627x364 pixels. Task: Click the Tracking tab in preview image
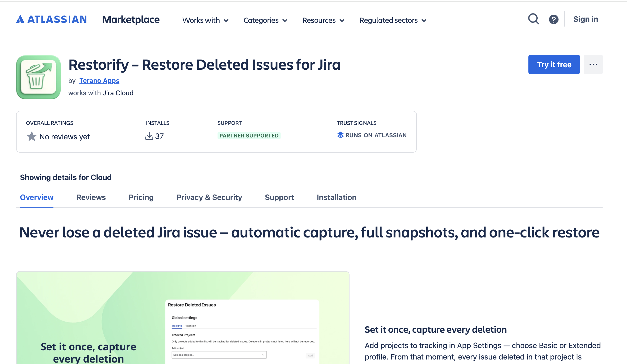pos(177,326)
